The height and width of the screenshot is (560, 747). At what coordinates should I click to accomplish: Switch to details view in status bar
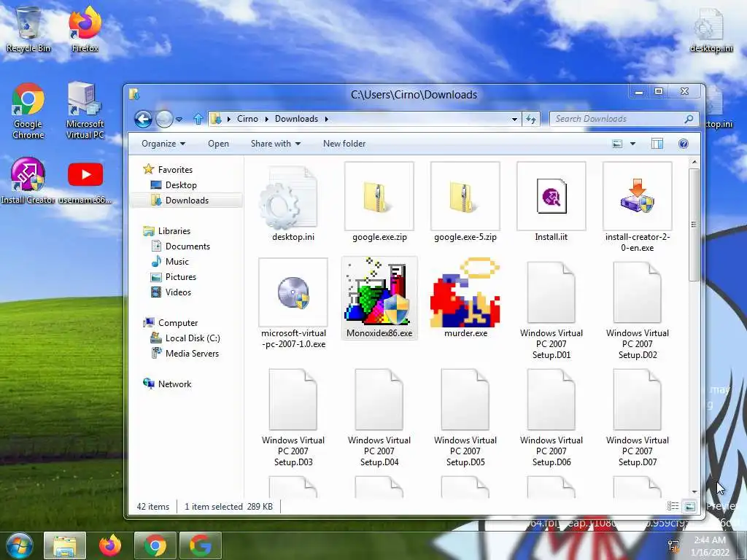[x=673, y=506]
